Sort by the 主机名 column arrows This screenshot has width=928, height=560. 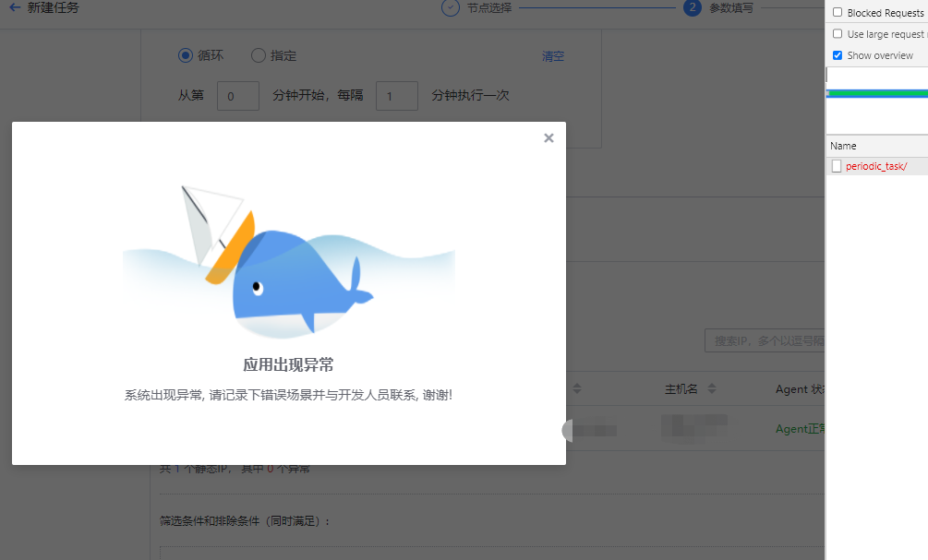tap(712, 388)
